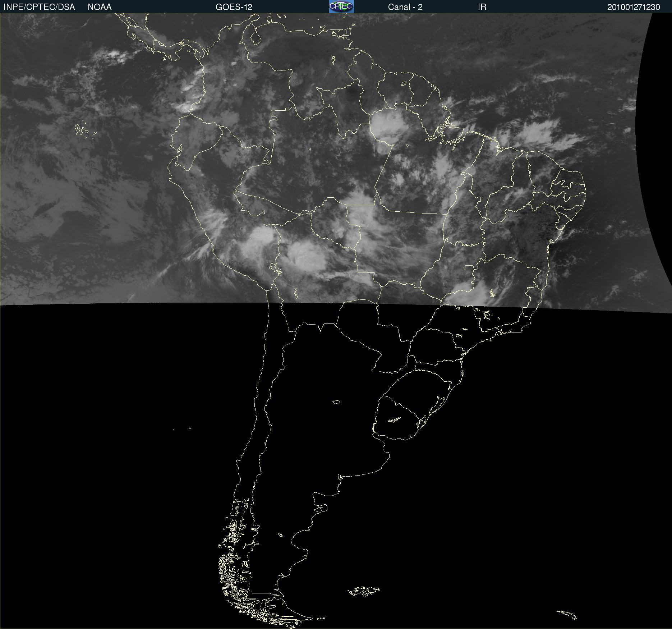Screen dimensions: 672x629
Task: Click the Canal - 2 channel label
Action: point(405,7)
